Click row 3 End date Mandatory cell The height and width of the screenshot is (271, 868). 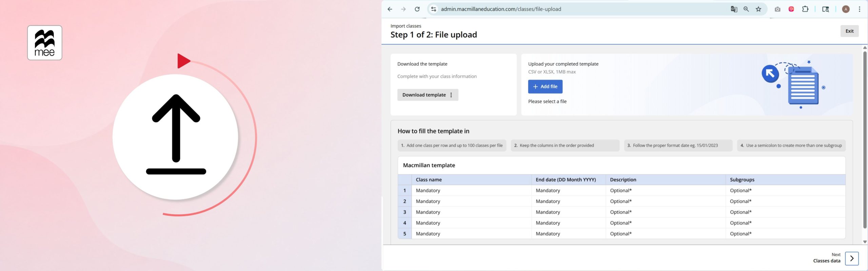click(569, 212)
